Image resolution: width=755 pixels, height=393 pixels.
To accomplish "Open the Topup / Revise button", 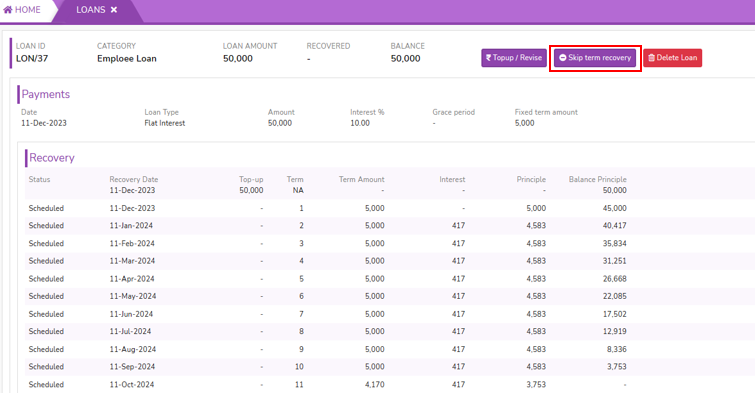I will point(514,58).
